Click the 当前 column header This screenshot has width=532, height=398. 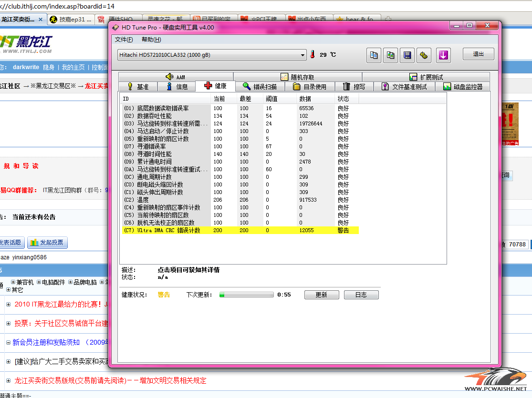(224, 99)
